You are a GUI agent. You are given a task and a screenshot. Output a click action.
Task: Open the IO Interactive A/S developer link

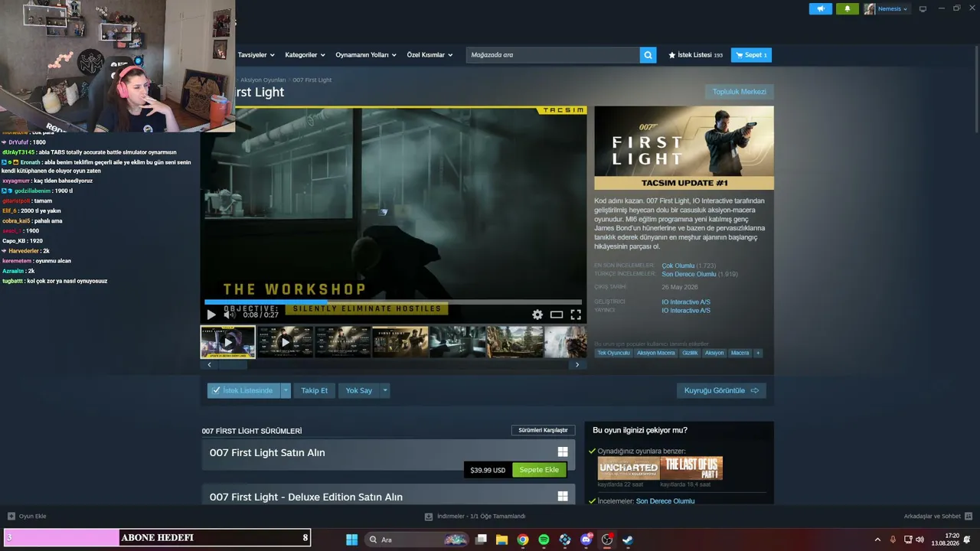(x=686, y=302)
